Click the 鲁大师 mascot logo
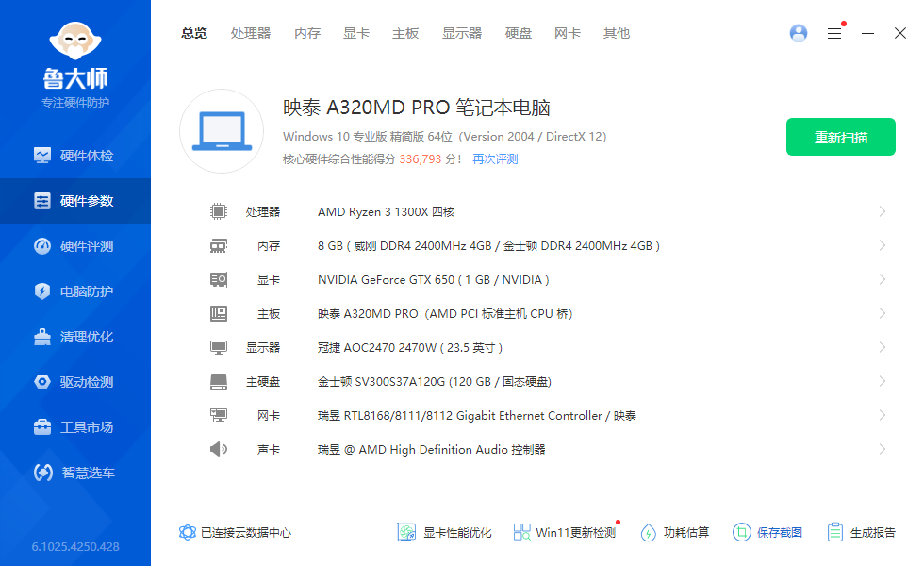The width and height of the screenshot is (924, 566). tap(75, 41)
